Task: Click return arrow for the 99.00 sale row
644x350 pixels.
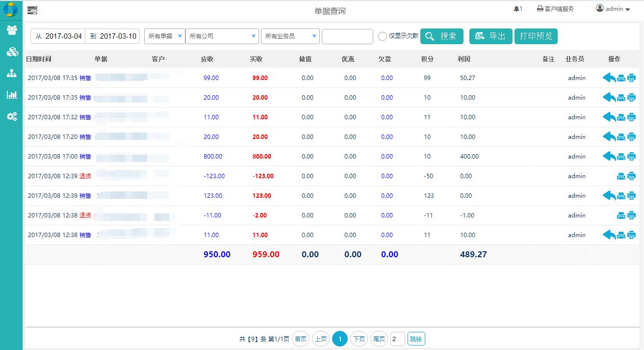Action: [609, 78]
